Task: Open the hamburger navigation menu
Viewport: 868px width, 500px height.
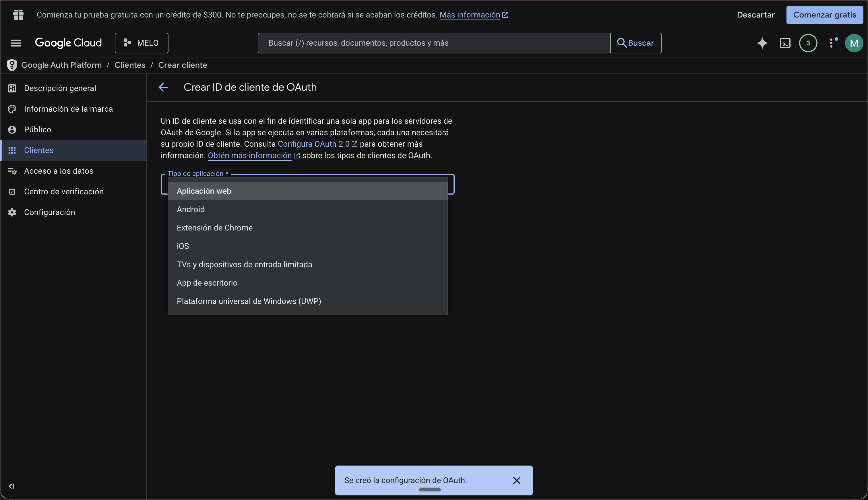Action: pos(16,43)
